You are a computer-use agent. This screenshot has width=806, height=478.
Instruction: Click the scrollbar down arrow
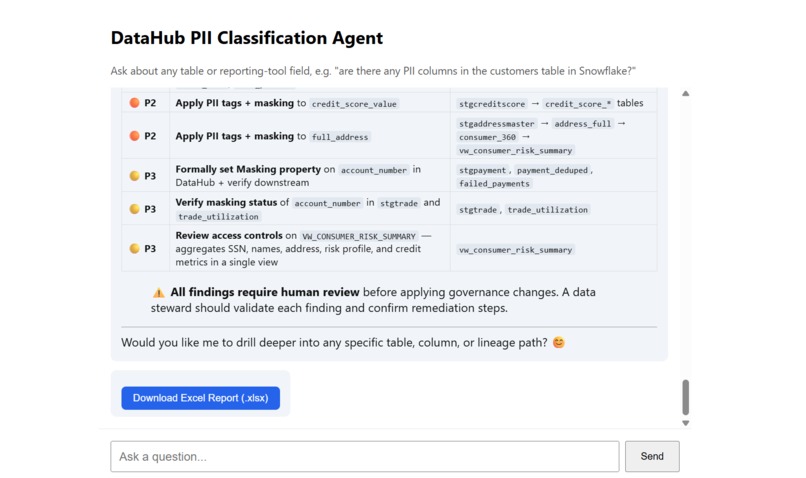685,423
